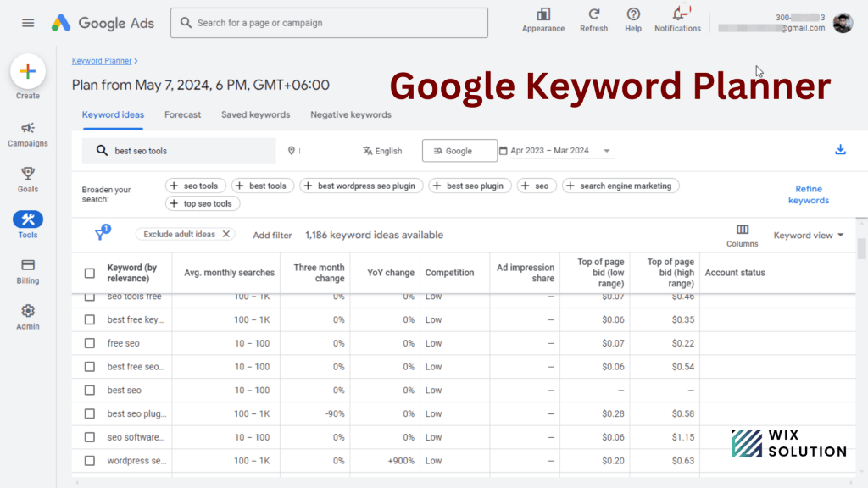Check the 'best seo' row checkbox
The width and height of the screenshot is (868, 488).
pyautogui.click(x=90, y=390)
